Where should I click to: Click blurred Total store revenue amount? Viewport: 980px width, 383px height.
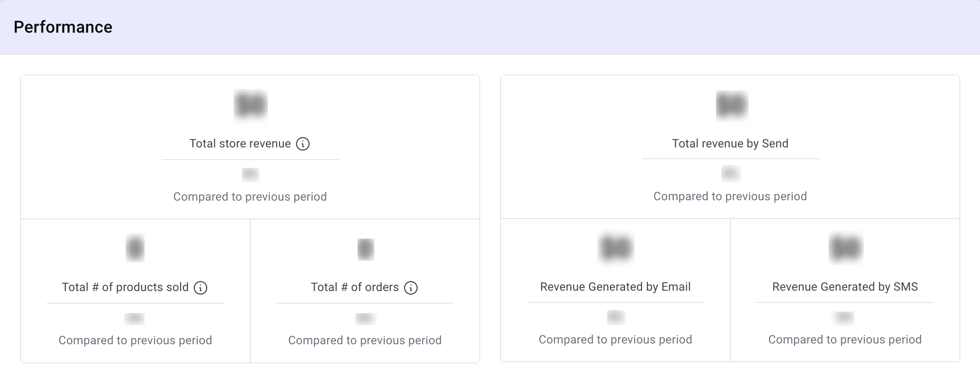[x=250, y=105]
